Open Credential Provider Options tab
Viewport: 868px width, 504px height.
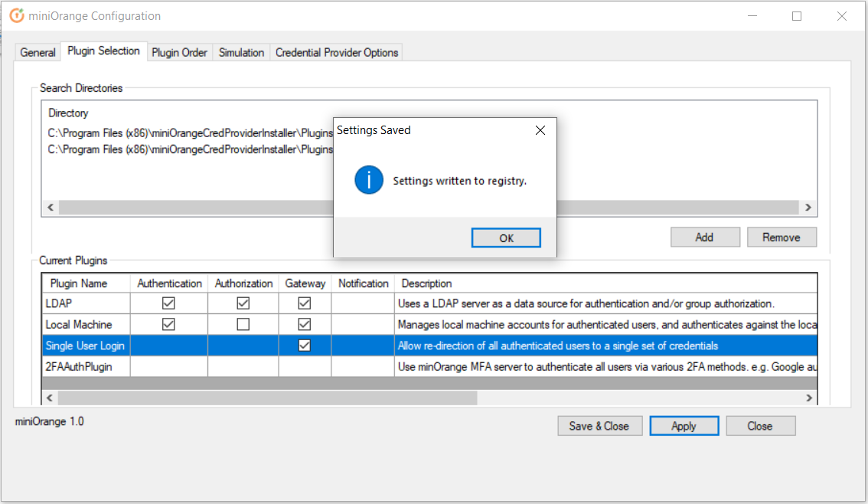pos(337,53)
